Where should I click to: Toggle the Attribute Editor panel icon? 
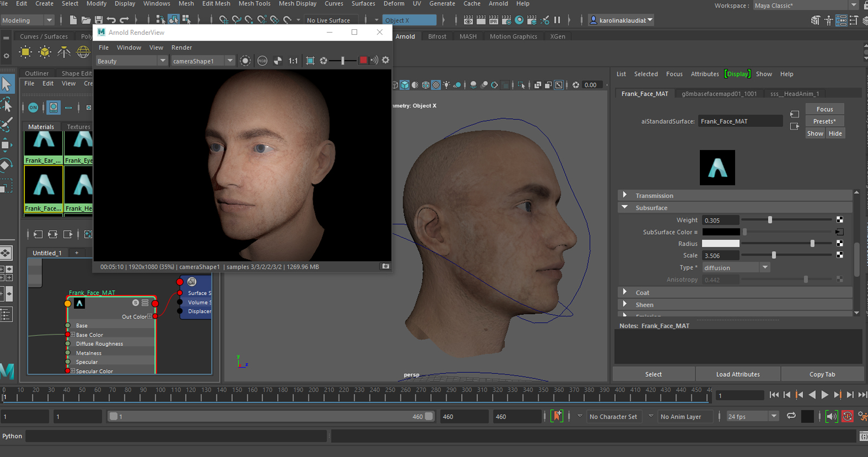click(x=841, y=21)
